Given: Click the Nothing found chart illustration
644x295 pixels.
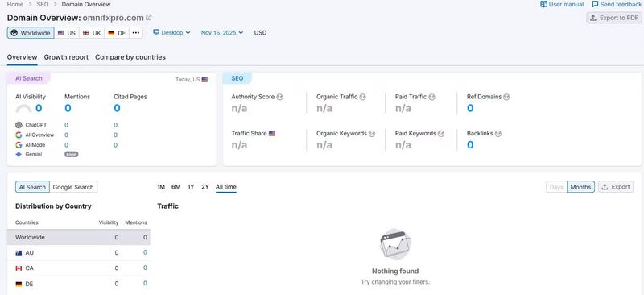Looking at the screenshot, I should pyautogui.click(x=395, y=244).
